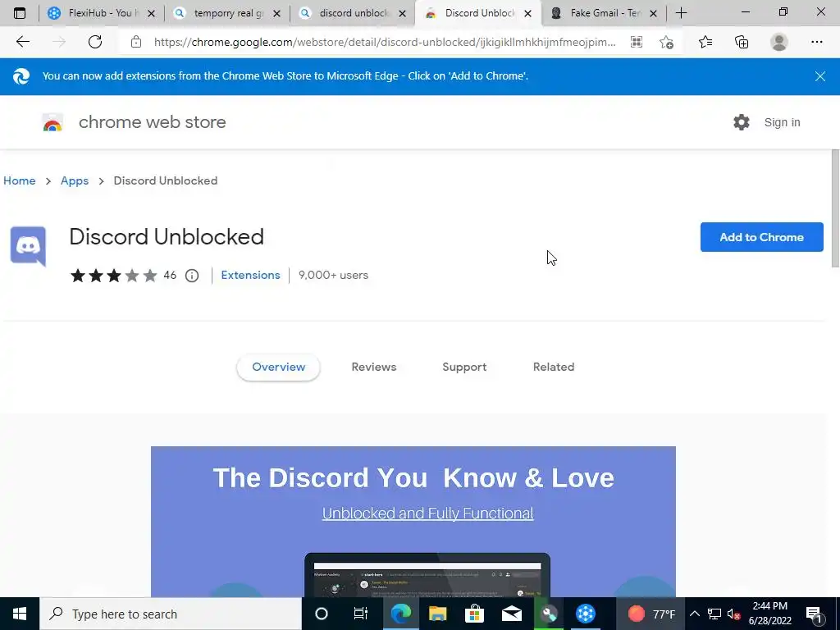Close the FlexiHub tab

(x=151, y=14)
